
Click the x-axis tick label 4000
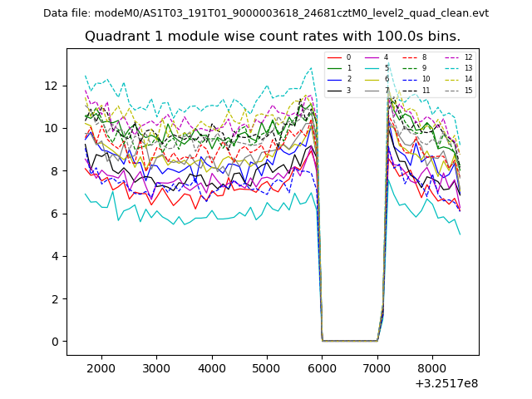coord(211,368)
